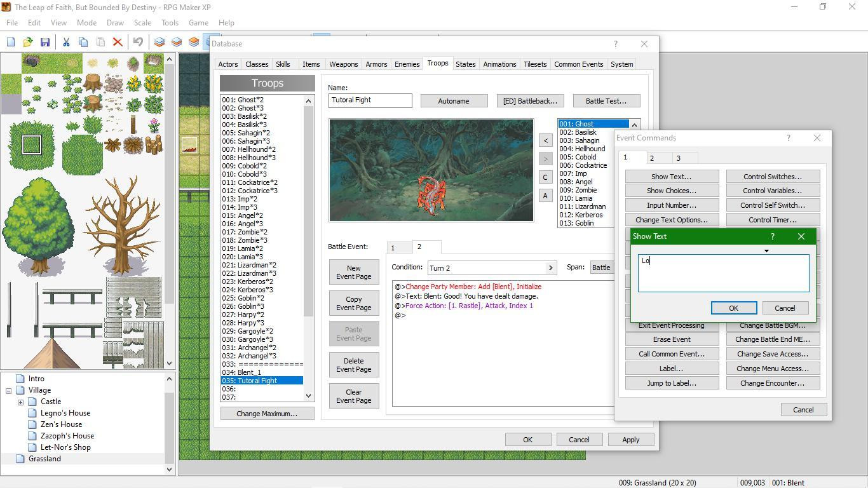
Task: Expand the Castle map tree node
Action: click(x=20, y=402)
